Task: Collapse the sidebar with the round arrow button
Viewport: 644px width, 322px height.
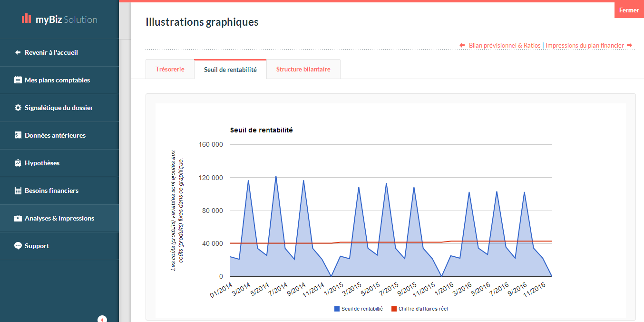Action: point(102,319)
